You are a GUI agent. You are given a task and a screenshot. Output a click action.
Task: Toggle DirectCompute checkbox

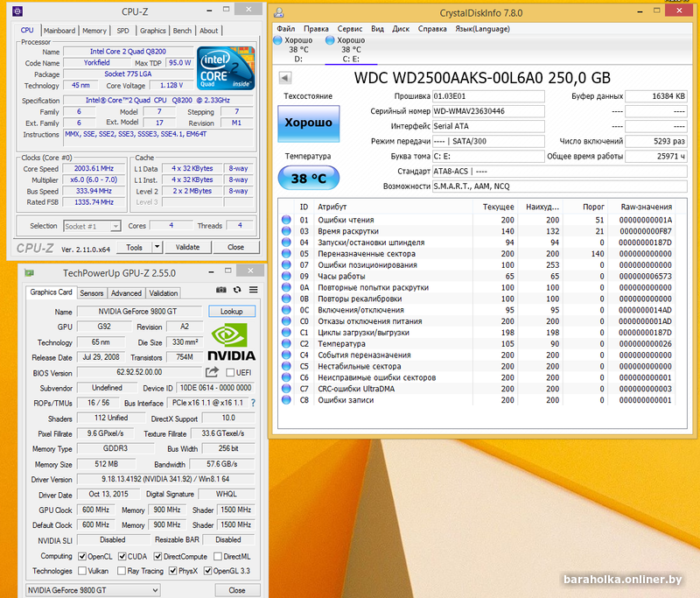click(x=157, y=557)
